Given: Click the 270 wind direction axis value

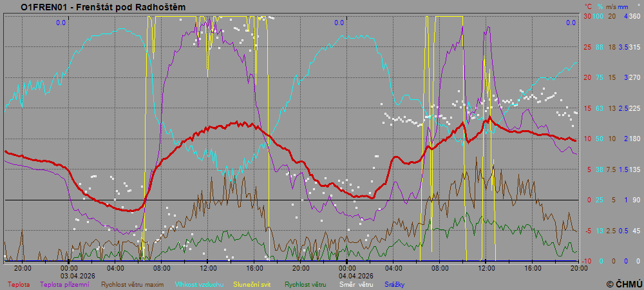Looking at the screenshot, I should pyautogui.click(x=634, y=77).
